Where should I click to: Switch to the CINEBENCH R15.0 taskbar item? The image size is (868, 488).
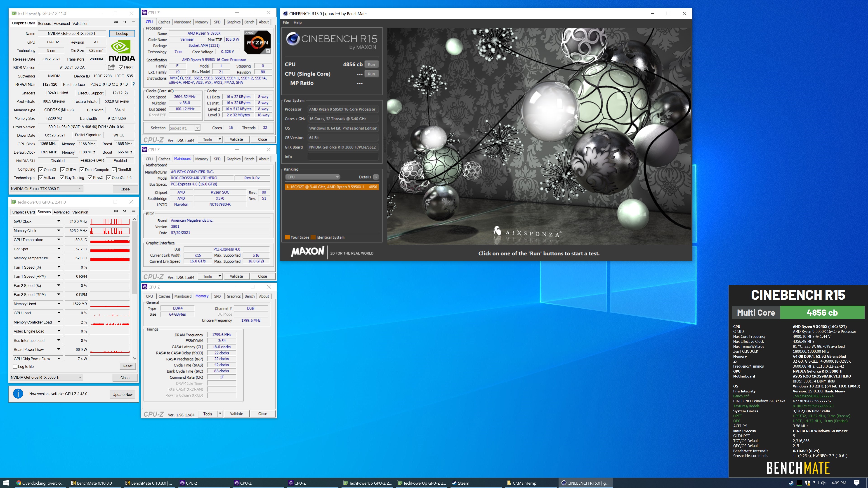tap(586, 483)
